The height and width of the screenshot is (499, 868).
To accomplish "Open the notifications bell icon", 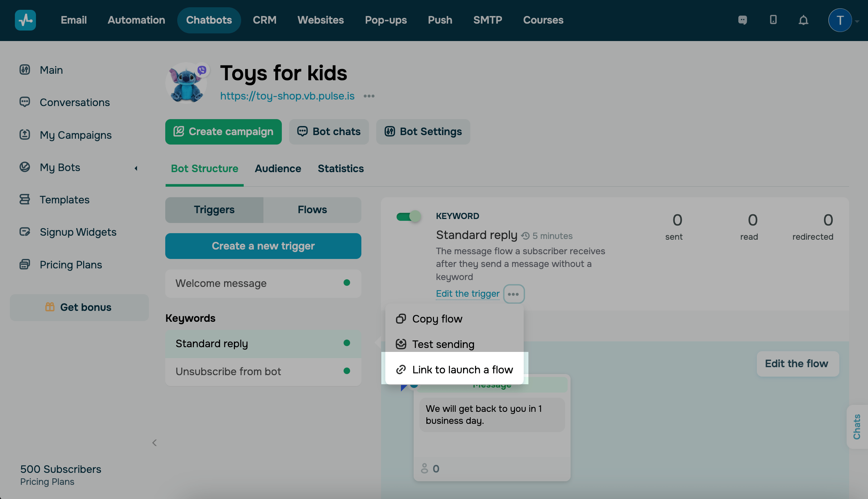I will click(803, 20).
